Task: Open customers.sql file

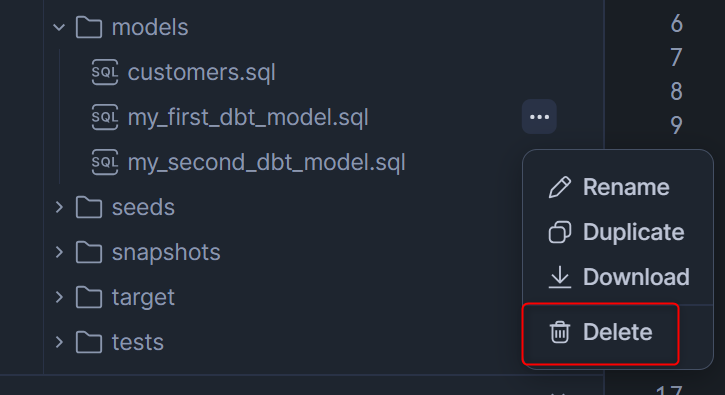Action: (201, 73)
